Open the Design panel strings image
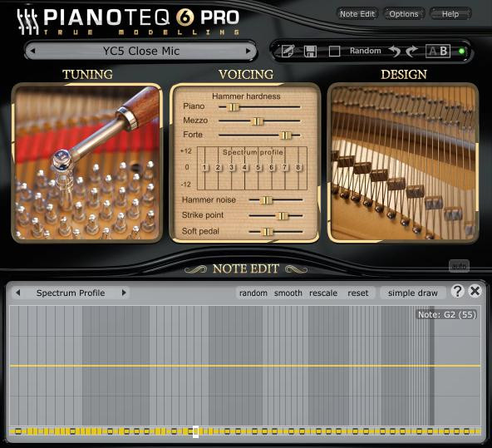492x448 pixels. (403, 163)
